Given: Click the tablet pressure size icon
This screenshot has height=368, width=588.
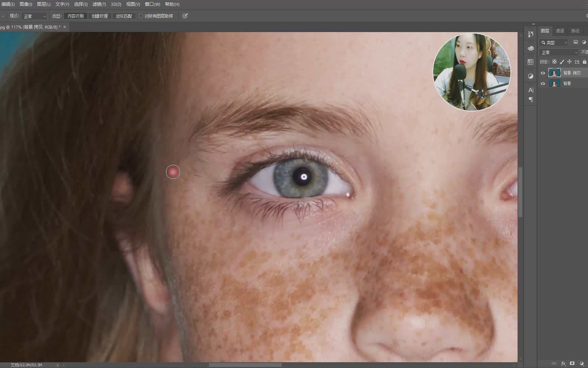Looking at the screenshot, I should [x=185, y=16].
